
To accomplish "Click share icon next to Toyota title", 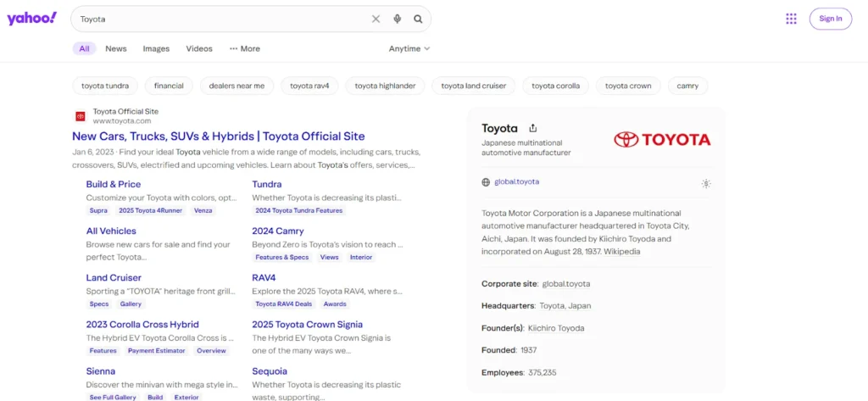I will [x=533, y=128].
